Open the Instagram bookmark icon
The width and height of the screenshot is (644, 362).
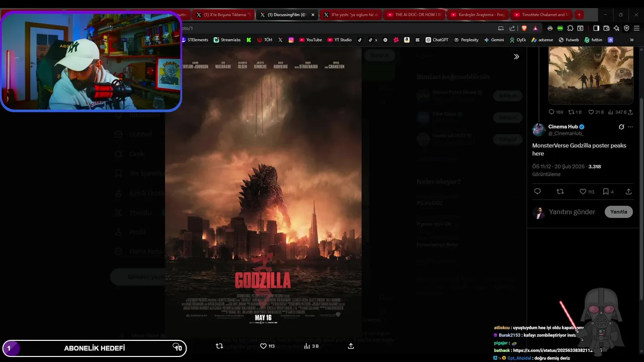pos(291,40)
